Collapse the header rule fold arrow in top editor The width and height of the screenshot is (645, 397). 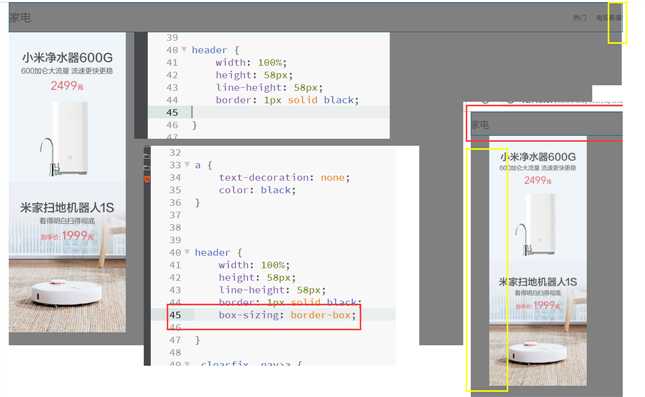184,50
